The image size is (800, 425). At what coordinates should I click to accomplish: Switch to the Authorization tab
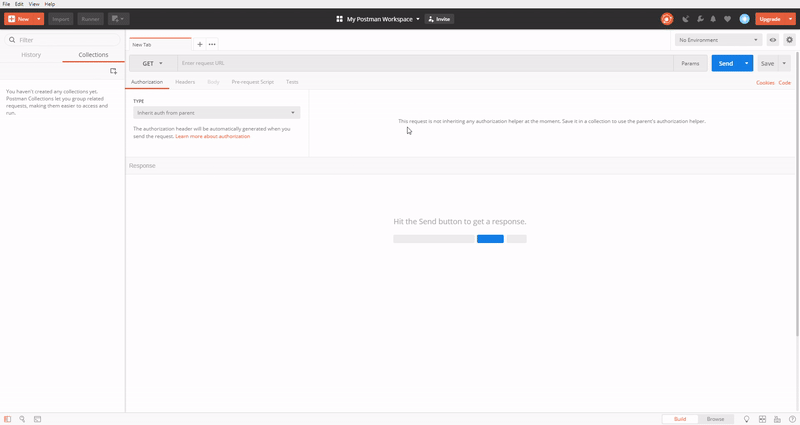[147, 82]
